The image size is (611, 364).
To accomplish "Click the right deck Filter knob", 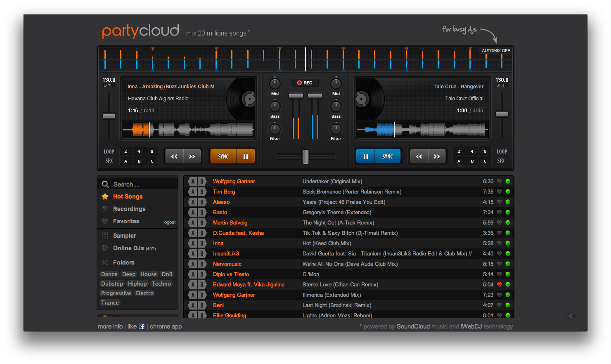I will click(x=336, y=129).
